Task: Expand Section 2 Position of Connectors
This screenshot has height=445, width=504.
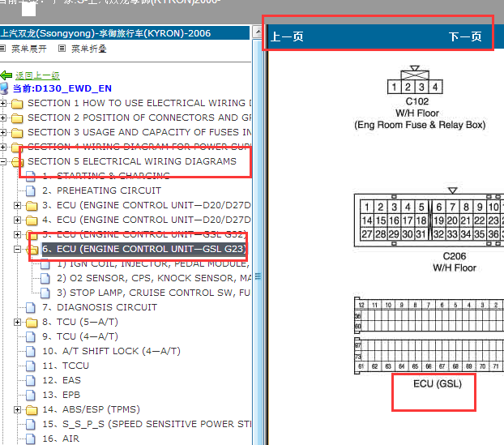Action: coord(3,118)
